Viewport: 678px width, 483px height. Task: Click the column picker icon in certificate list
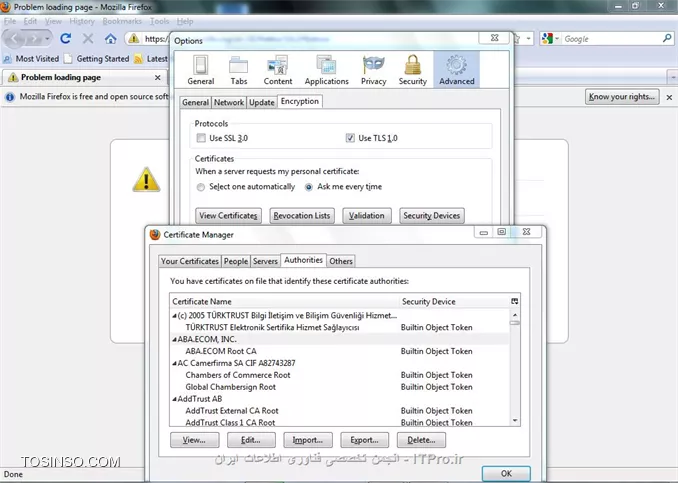click(515, 301)
